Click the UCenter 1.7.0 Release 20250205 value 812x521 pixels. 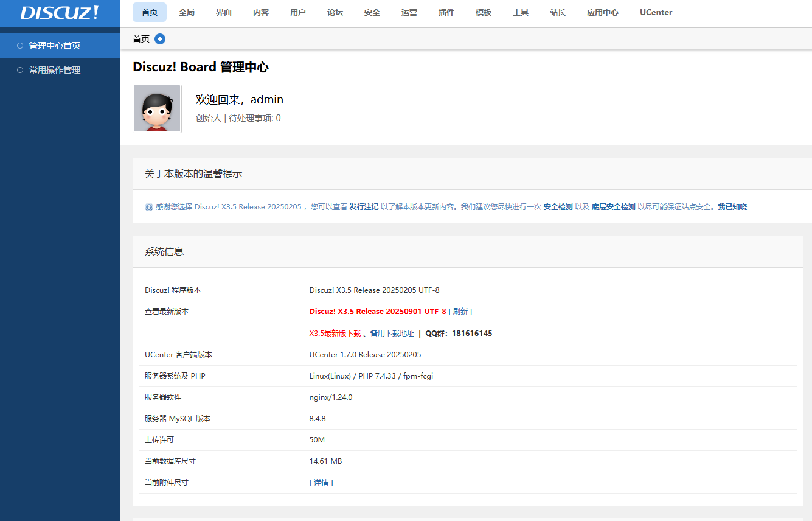click(x=366, y=355)
